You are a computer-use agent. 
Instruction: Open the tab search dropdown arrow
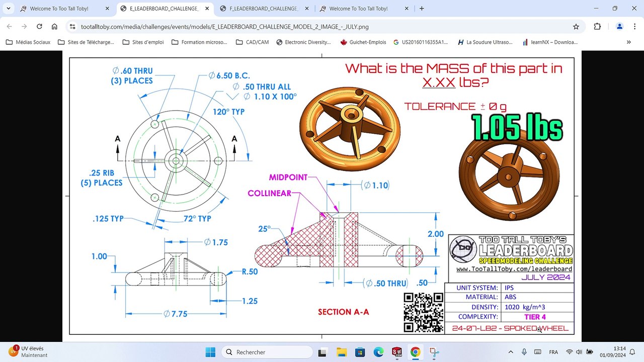(9, 9)
